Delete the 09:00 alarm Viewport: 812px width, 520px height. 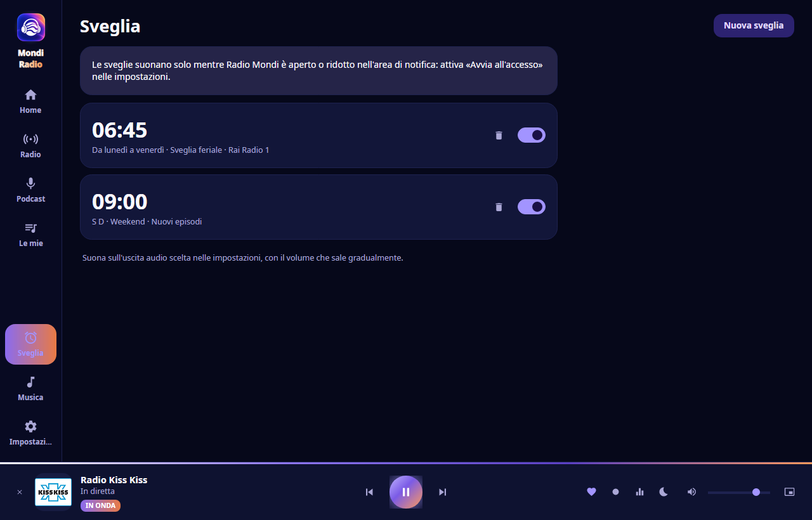tap(499, 207)
